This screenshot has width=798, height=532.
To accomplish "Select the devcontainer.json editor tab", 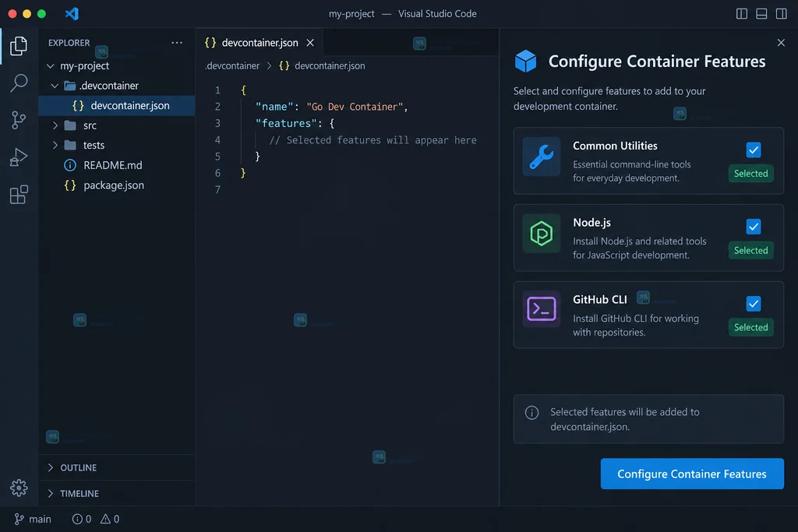I will [259, 43].
